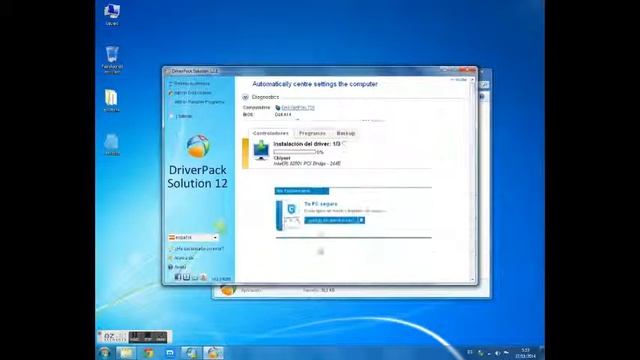640x360 pixels.
Task: Click the installer taskbar icon beside DriverPack
Action: pyautogui.click(x=191, y=353)
